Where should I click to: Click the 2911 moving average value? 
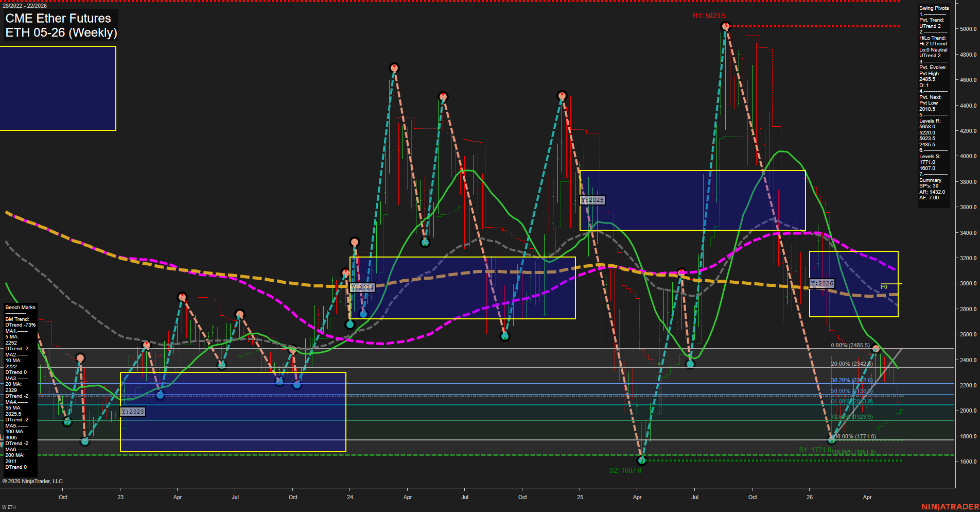click(11, 462)
